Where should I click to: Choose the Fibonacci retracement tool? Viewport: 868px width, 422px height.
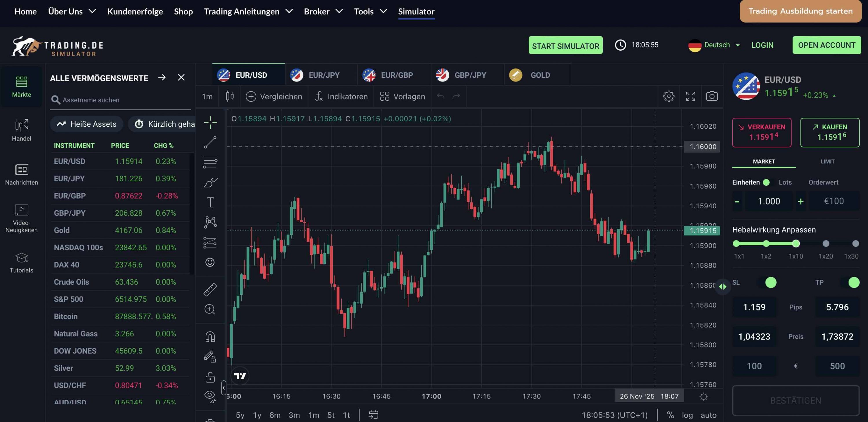tap(210, 162)
